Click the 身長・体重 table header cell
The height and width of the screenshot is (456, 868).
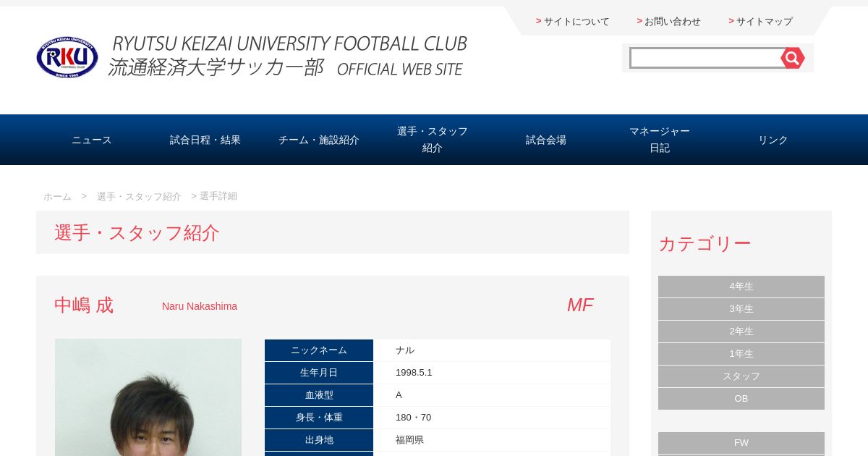click(319, 418)
